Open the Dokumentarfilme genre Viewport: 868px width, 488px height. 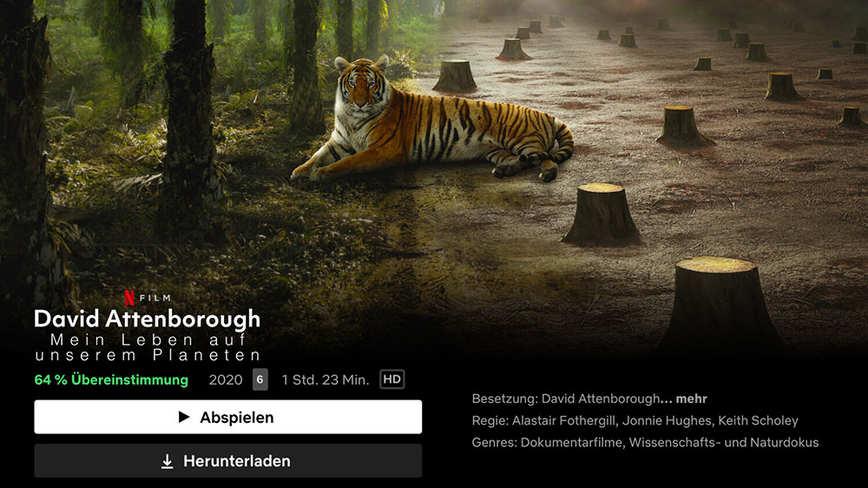[x=571, y=443]
